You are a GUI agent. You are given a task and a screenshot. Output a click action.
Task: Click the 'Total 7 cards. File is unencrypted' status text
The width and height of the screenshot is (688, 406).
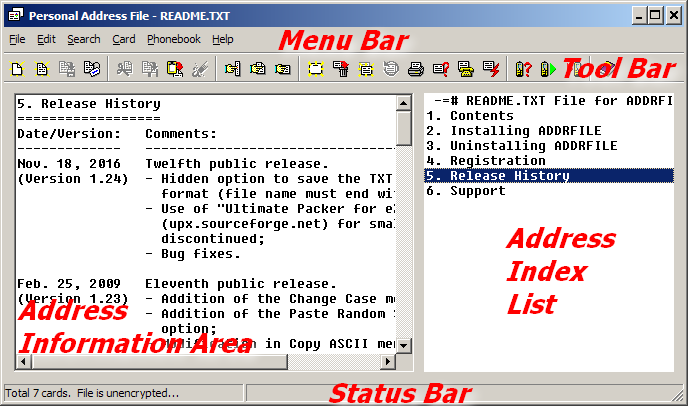point(92,393)
